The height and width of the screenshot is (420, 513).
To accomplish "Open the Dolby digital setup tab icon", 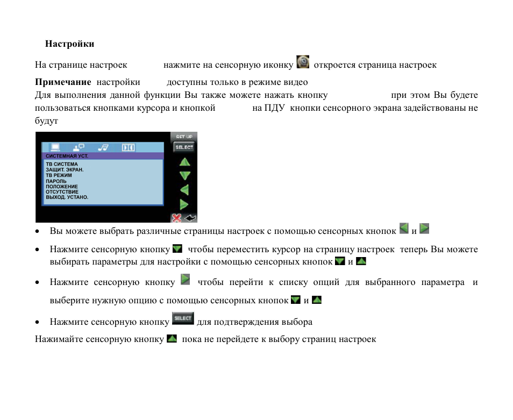I will point(128,147).
